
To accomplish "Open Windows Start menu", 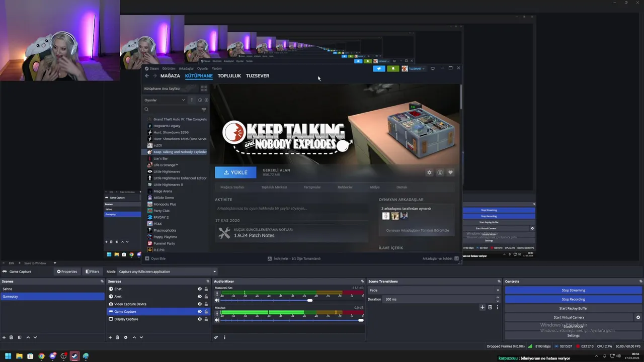I will pyautogui.click(x=8, y=356).
